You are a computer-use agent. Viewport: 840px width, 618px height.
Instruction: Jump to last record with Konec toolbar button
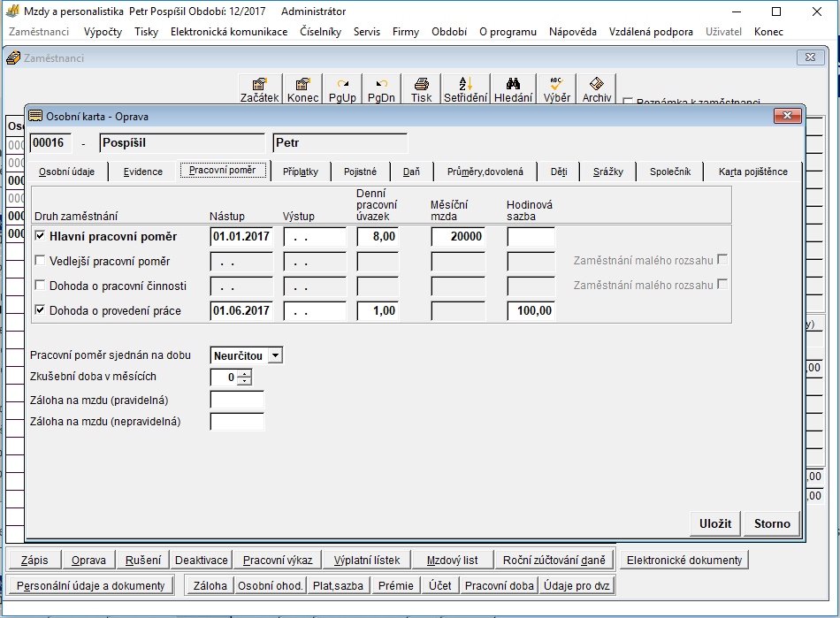tap(302, 89)
